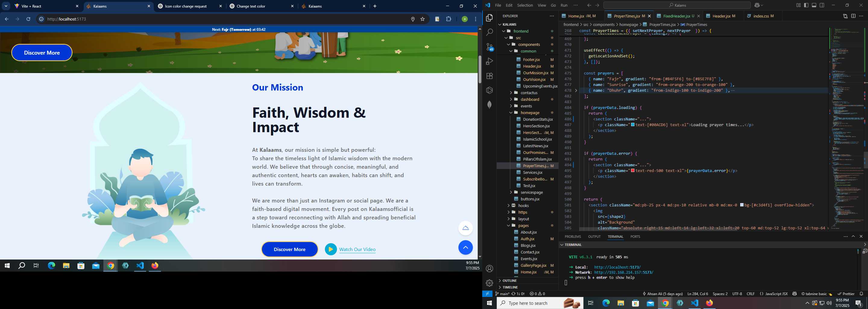Open the Accounts icon in VS Code
The height and width of the screenshot is (309, 868).
click(x=489, y=269)
